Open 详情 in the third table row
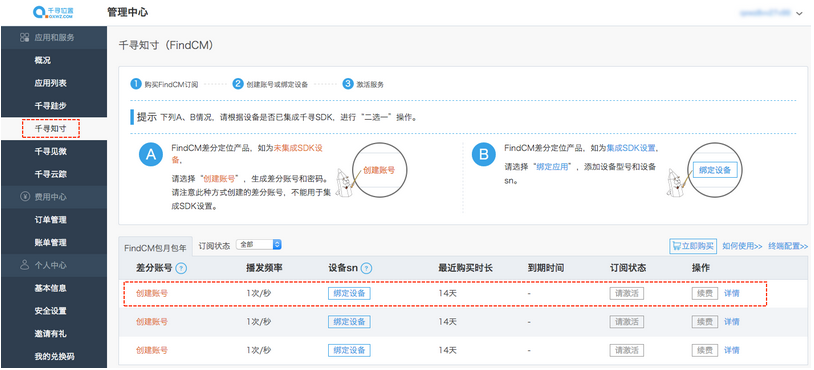Viewport: 814px width, 370px height. click(x=732, y=350)
